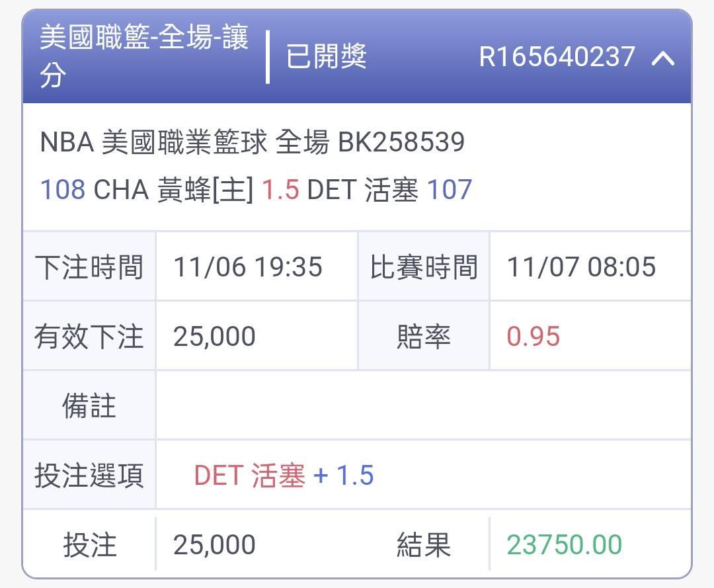Click the DET 活塞 team name in matchup
Viewport: 714px width, 588px height.
(362, 189)
